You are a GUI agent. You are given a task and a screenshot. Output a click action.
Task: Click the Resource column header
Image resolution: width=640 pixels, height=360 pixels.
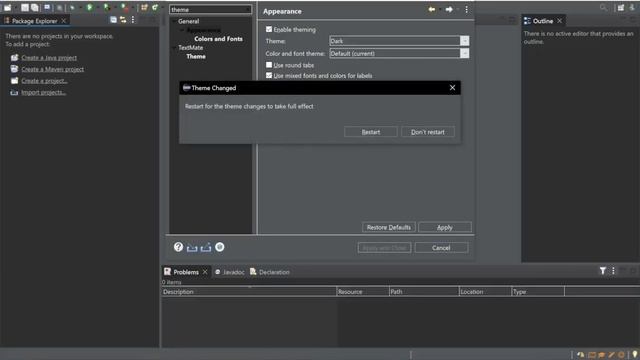[363, 291]
